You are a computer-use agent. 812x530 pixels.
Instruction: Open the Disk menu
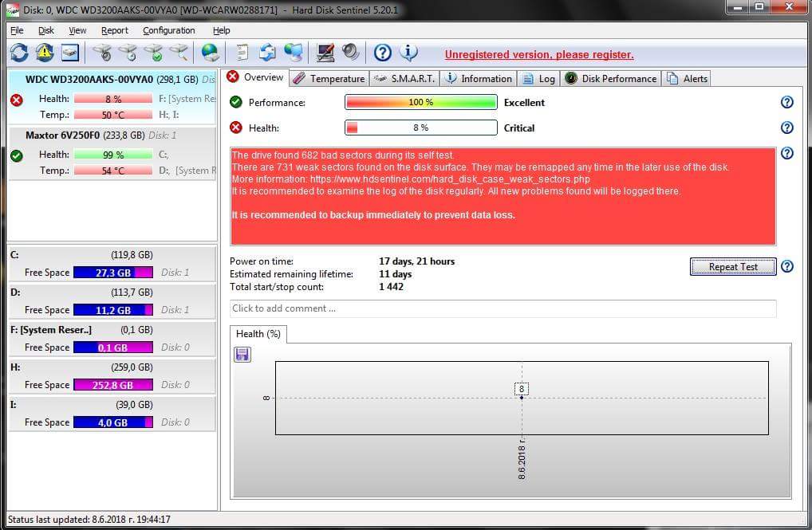click(46, 30)
